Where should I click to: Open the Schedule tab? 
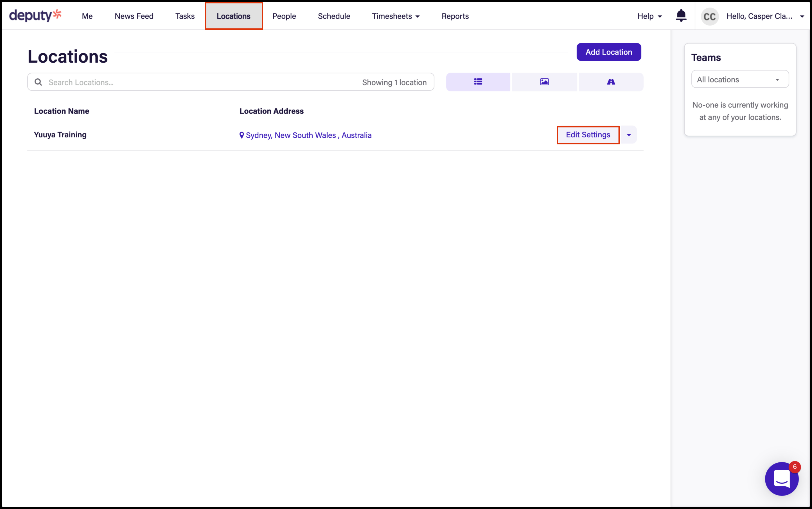pyautogui.click(x=333, y=16)
